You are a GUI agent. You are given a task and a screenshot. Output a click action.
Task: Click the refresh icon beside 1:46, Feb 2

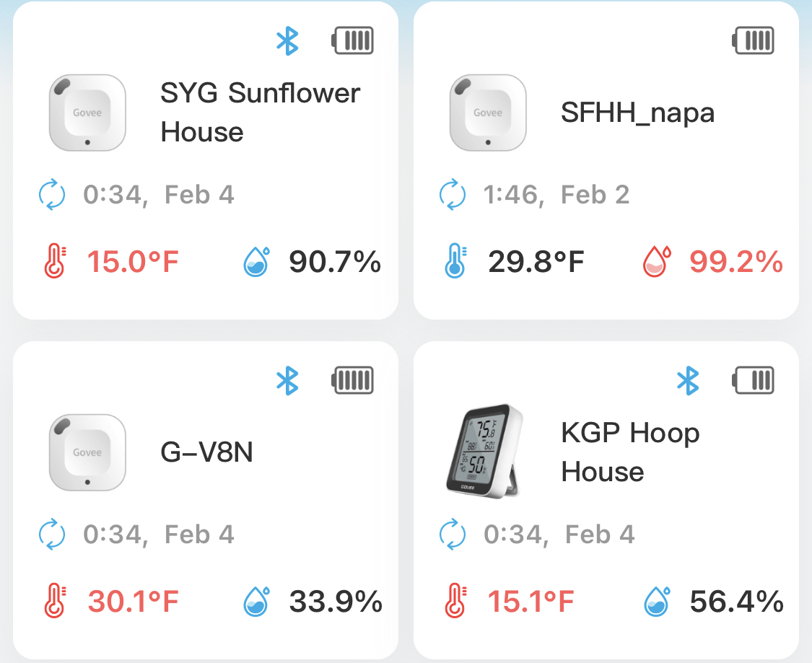tap(452, 195)
